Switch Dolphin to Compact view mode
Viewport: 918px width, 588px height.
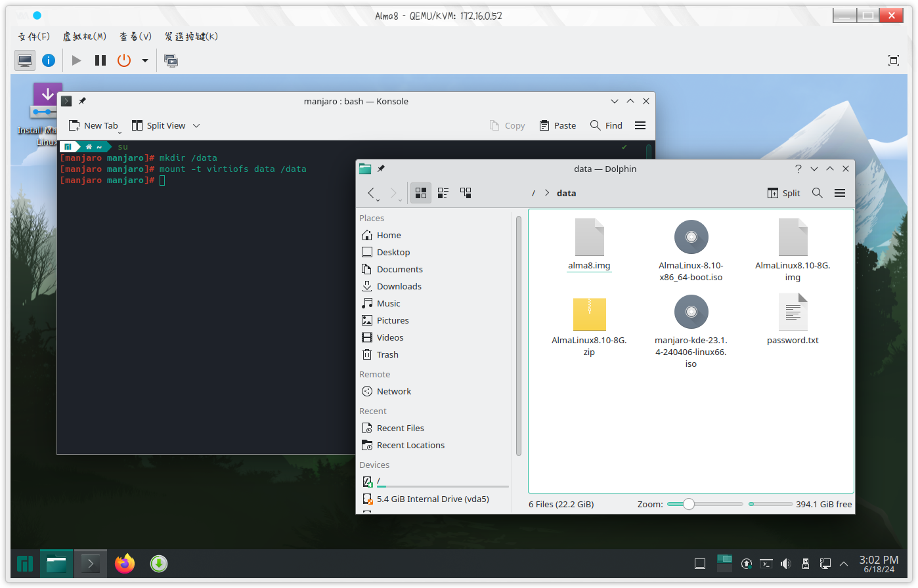tap(443, 193)
